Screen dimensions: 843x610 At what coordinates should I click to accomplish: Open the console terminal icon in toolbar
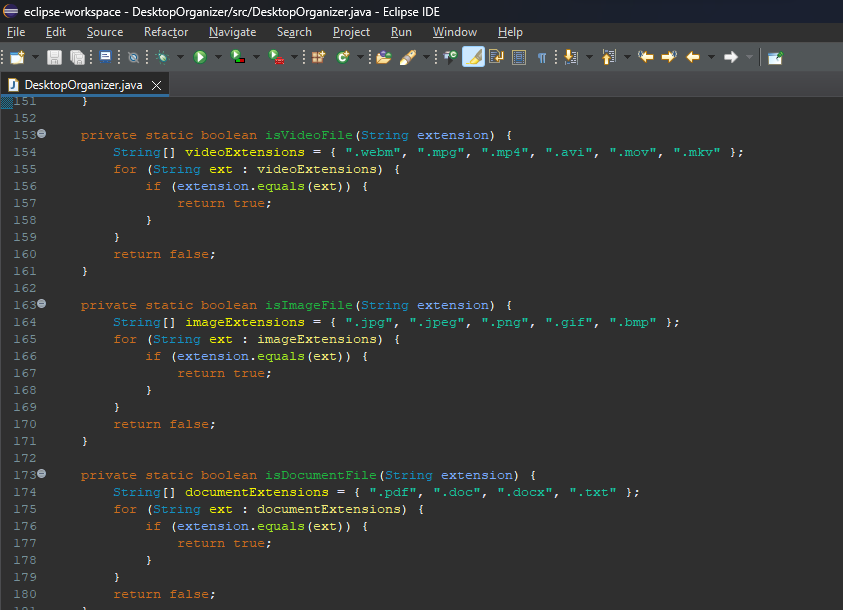coord(105,57)
